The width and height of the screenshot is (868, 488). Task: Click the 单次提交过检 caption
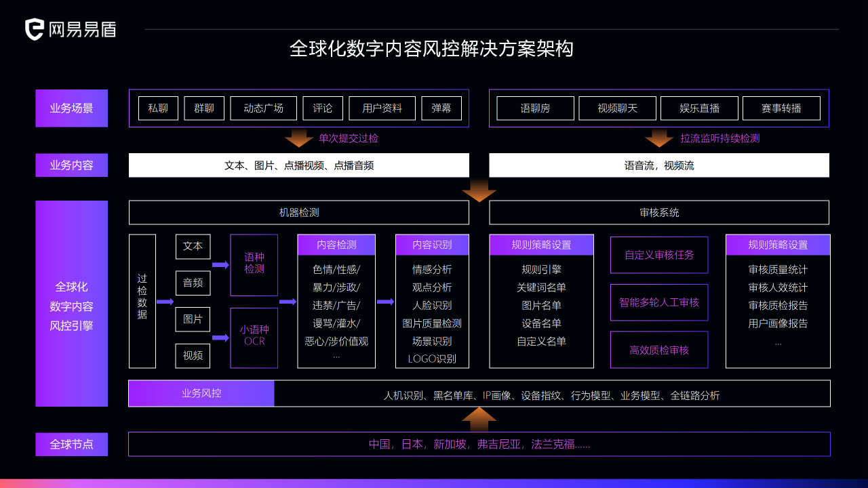[349, 138]
